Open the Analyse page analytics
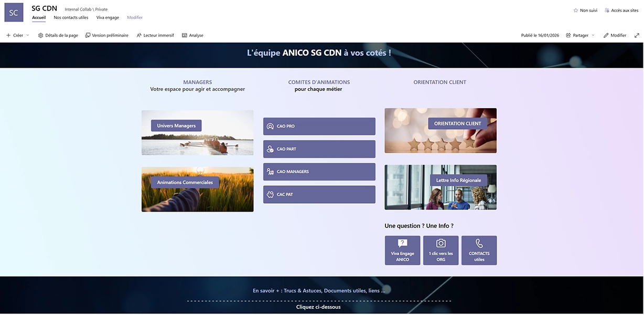 pos(192,35)
